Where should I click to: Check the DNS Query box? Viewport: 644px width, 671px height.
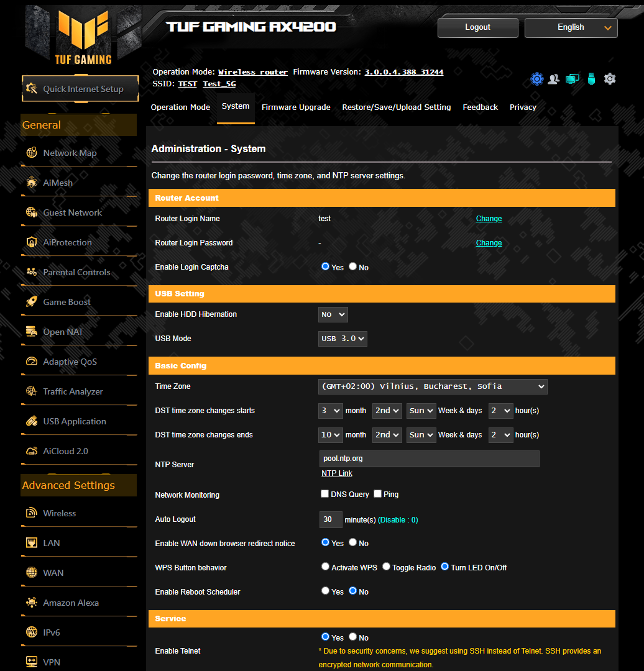pyautogui.click(x=325, y=494)
